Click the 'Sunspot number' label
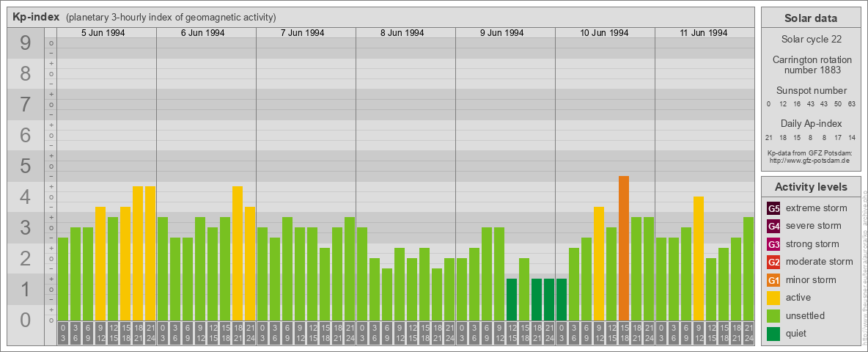Image resolution: width=868 pixels, height=352 pixels. [x=812, y=91]
